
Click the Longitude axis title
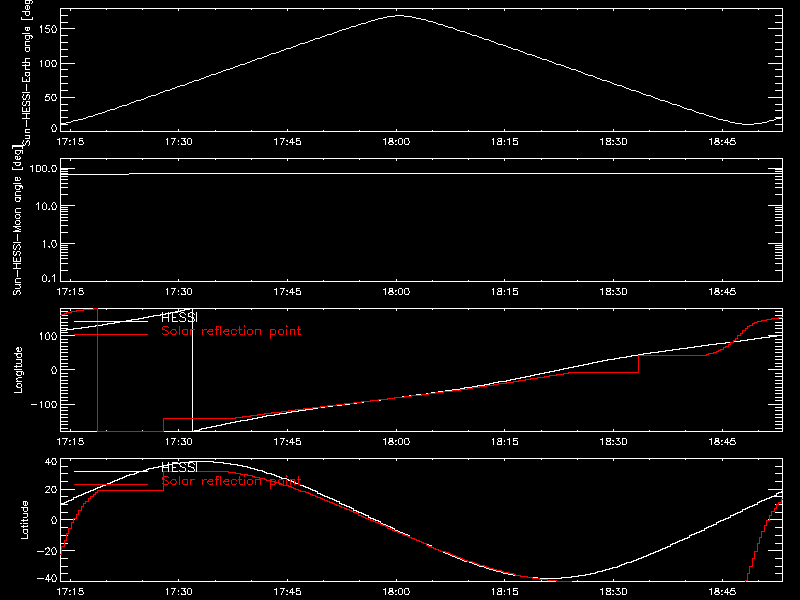click(x=18, y=370)
